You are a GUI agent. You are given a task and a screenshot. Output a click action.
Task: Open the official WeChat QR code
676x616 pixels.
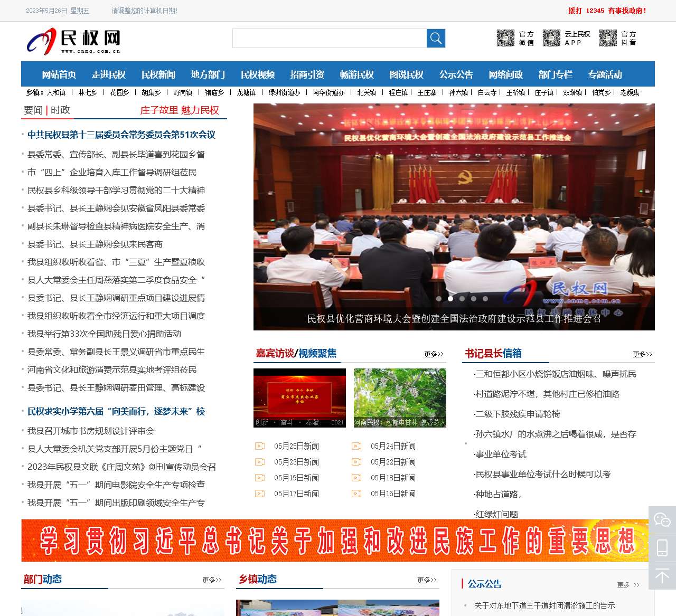505,38
